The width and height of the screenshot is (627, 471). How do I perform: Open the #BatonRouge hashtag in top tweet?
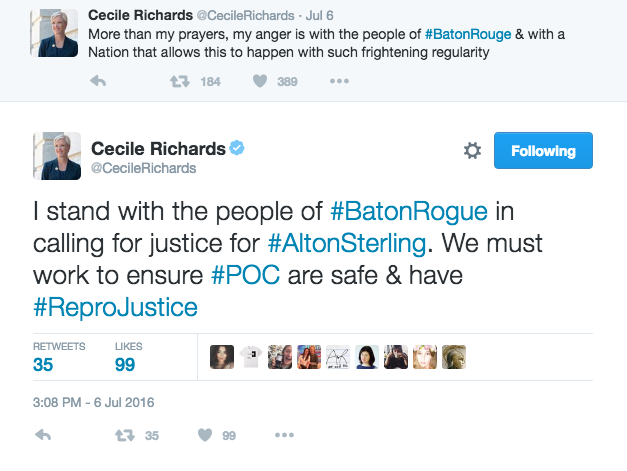468,34
